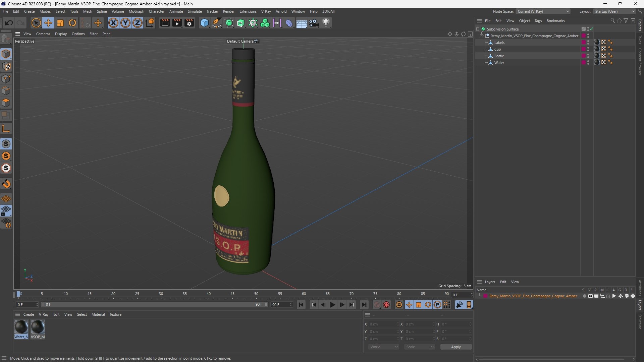Open Scale coordinate mode dropdown
Image resolution: width=644 pixels, height=362 pixels.
420,347
